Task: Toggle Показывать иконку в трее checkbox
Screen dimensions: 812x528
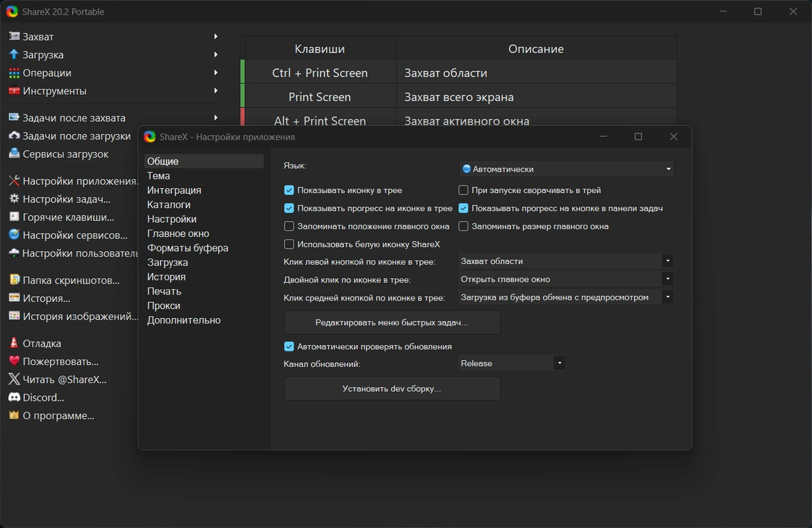Action: [x=289, y=190]
